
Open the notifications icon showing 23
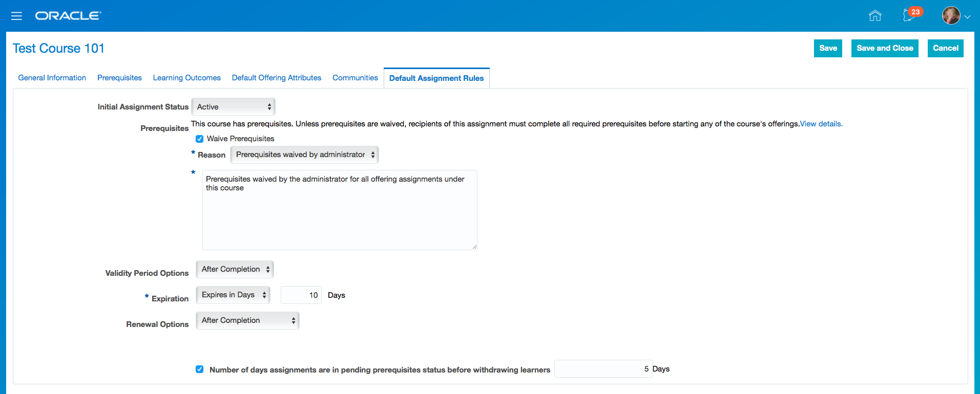click(x=910, y=15)
